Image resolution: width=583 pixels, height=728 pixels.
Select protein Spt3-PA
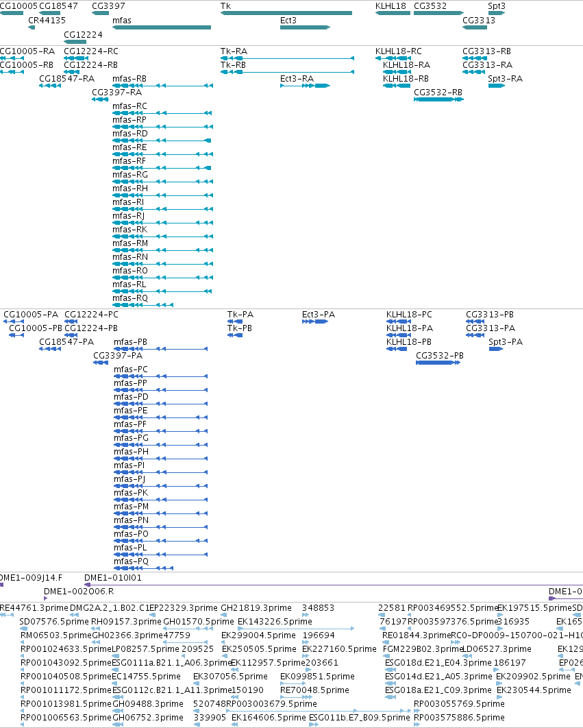tap(506, 342)
